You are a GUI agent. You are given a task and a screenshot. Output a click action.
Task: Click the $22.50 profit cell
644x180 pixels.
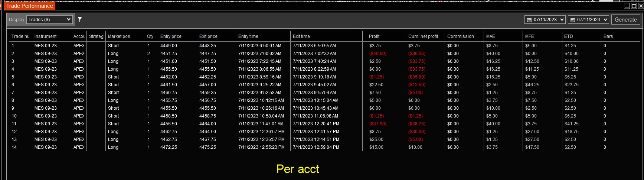click(376, 85)
